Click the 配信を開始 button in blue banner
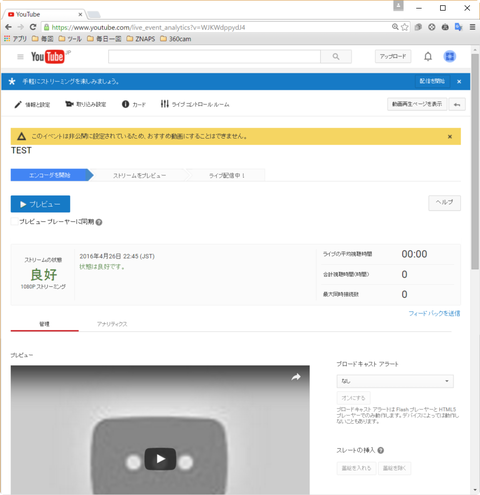Image resolution: width=480 pixels, height=495 pixels. click(432, 81)
